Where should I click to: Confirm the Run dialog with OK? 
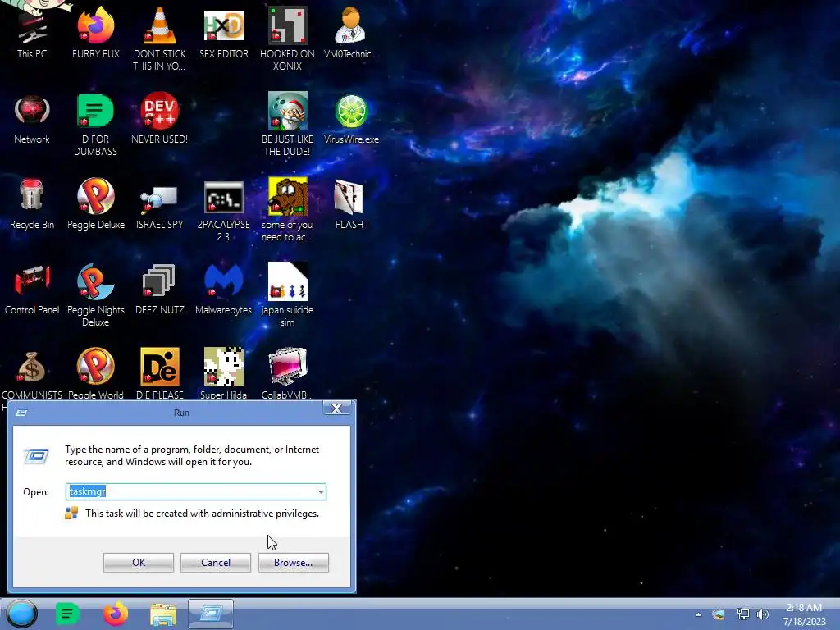coord(138,563)
